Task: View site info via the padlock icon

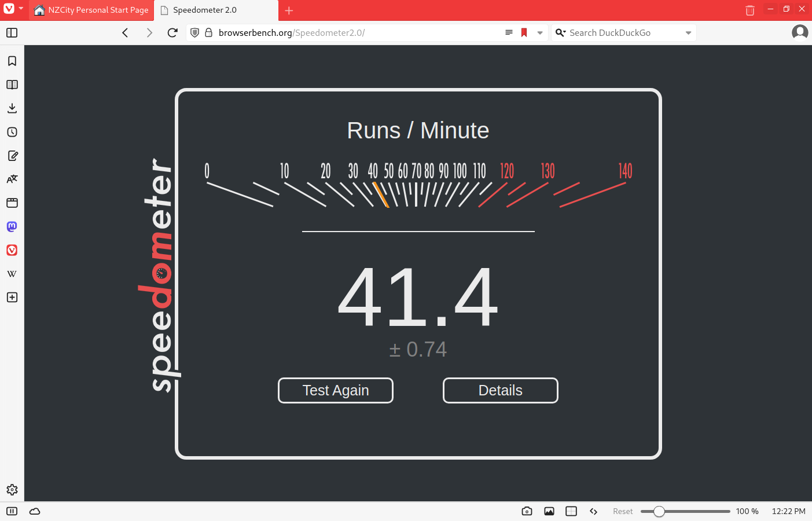Action: [209, 32]
